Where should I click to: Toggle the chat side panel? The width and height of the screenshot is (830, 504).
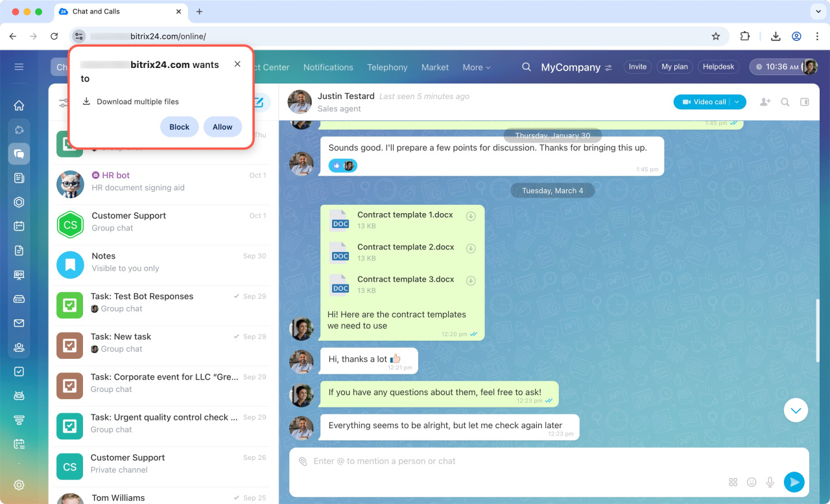click(805, 102)
